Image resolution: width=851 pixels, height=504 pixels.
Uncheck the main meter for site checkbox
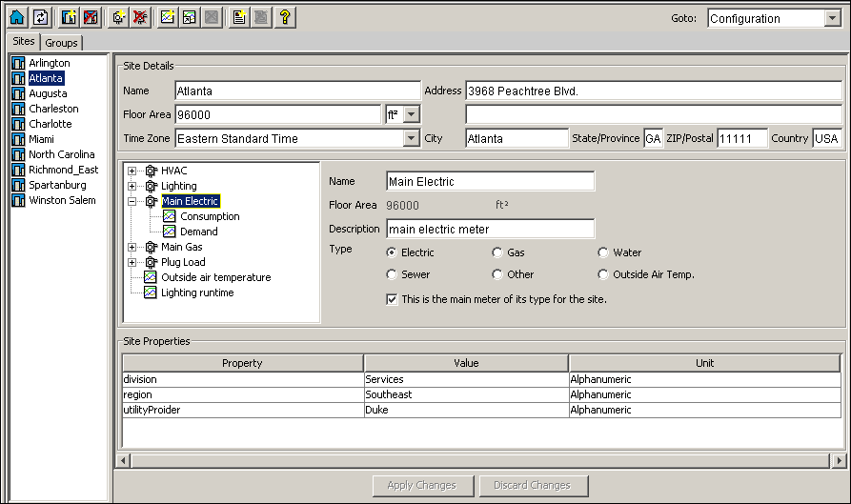[x=392, y=299]
